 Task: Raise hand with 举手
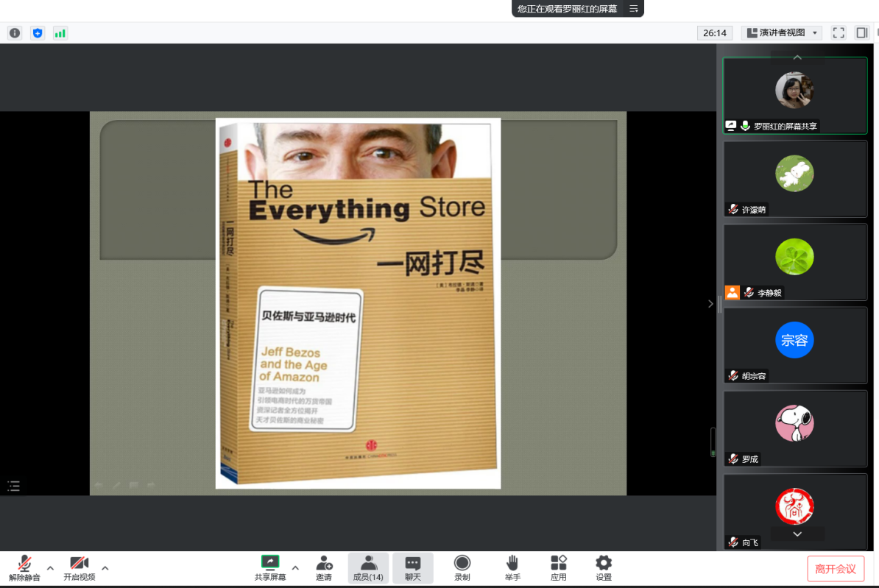[512, 568]
